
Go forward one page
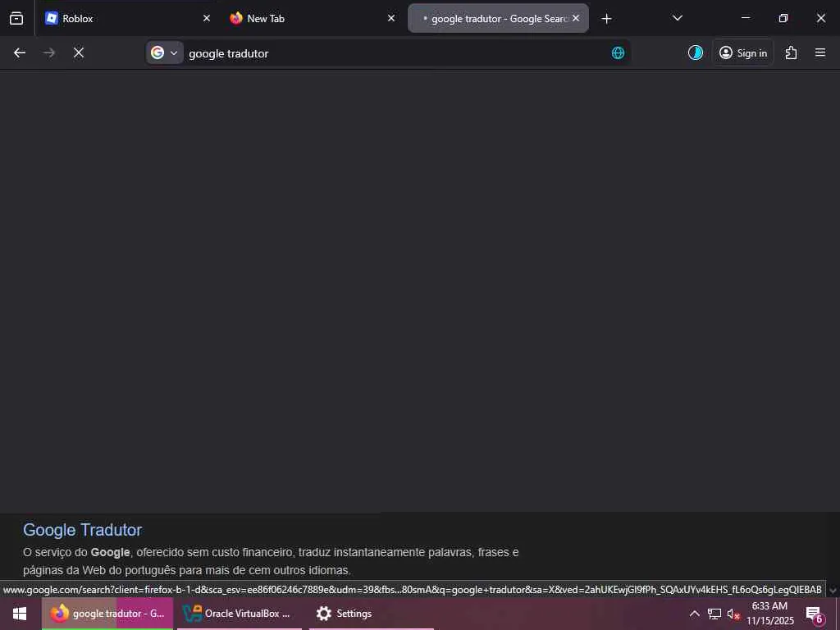point(48,53)
